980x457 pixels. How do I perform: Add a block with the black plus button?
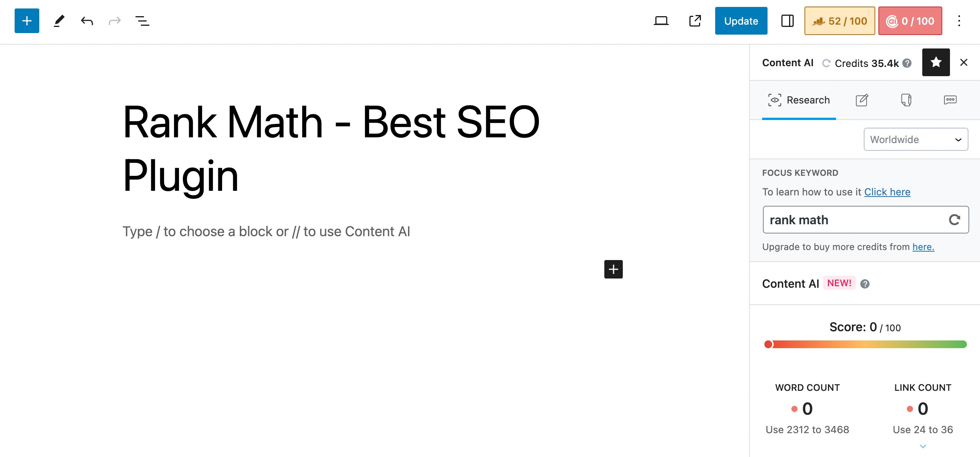[x=613, y=269]
